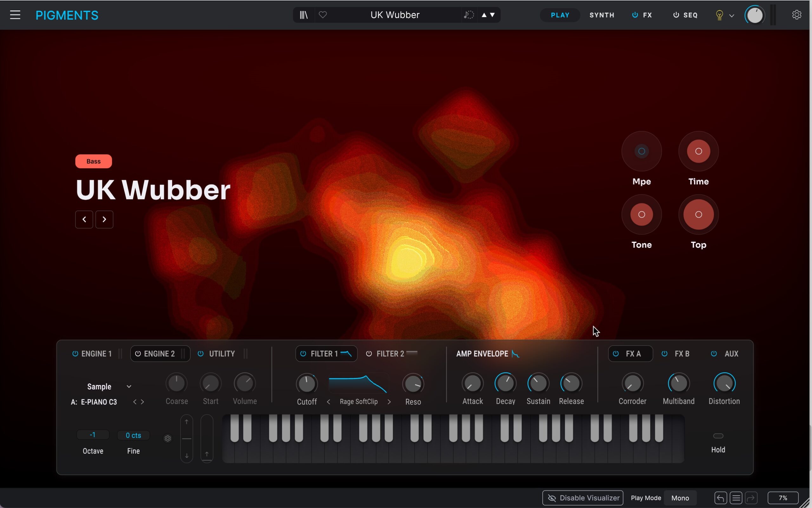
Task: Click the Octave value field
Action: pyautogui.click(x=93, y=435)
